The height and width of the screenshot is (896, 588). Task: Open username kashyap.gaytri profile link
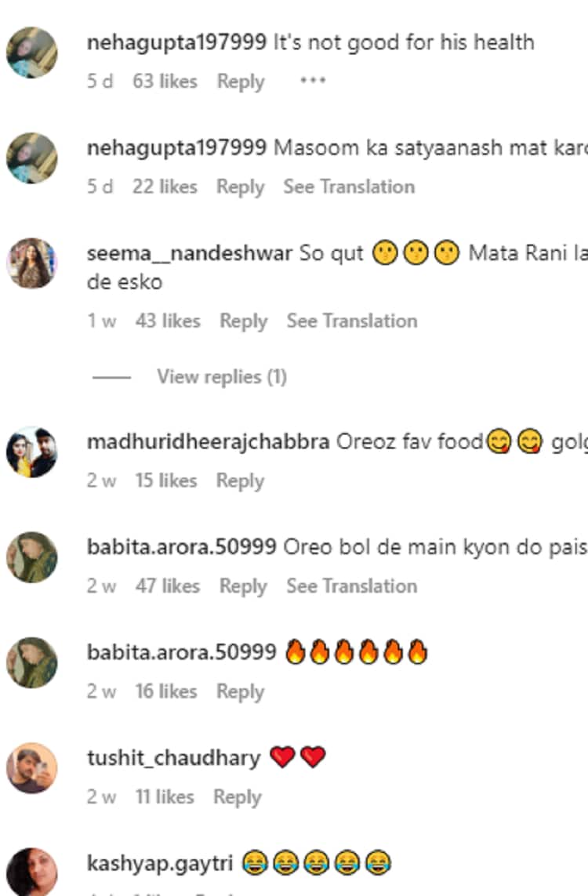(x=160, y=864)
